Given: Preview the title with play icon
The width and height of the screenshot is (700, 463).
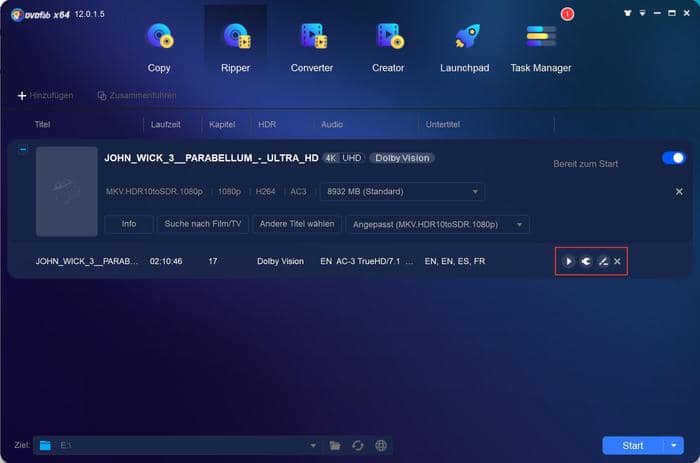Looking at the screenshot, I should coord(568,261).
